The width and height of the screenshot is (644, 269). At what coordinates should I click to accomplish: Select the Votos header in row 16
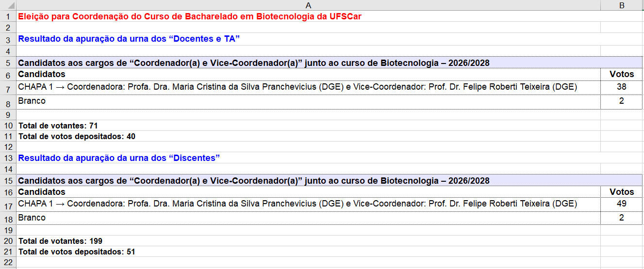pos(622,192)
